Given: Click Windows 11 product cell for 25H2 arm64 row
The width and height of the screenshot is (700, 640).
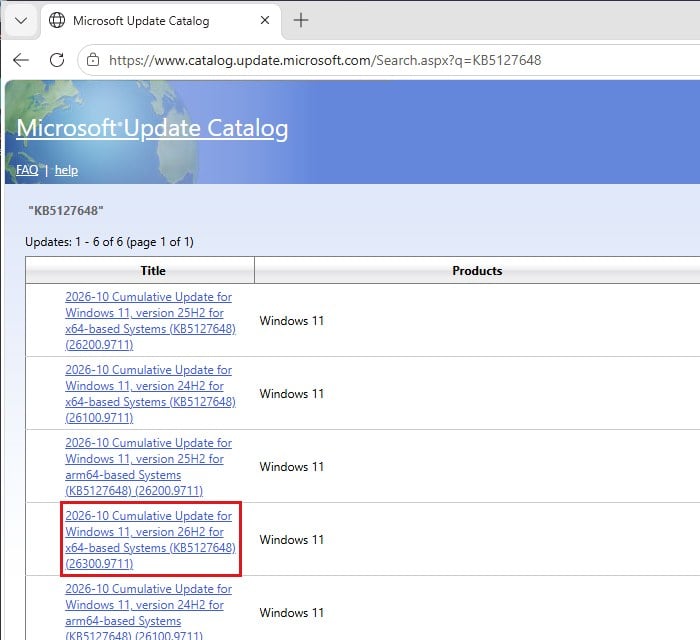Looking at the screenshot, I should pos(292,467).
